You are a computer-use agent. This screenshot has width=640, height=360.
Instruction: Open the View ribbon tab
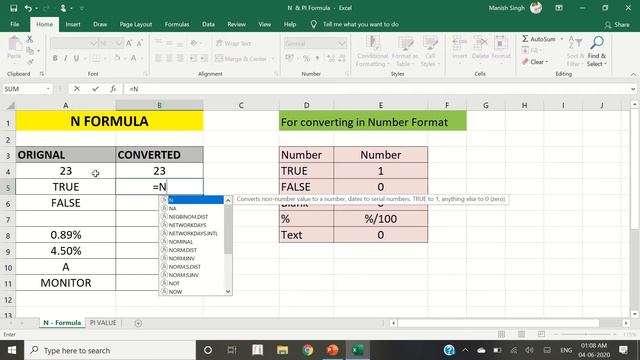[x=264, y=24]
